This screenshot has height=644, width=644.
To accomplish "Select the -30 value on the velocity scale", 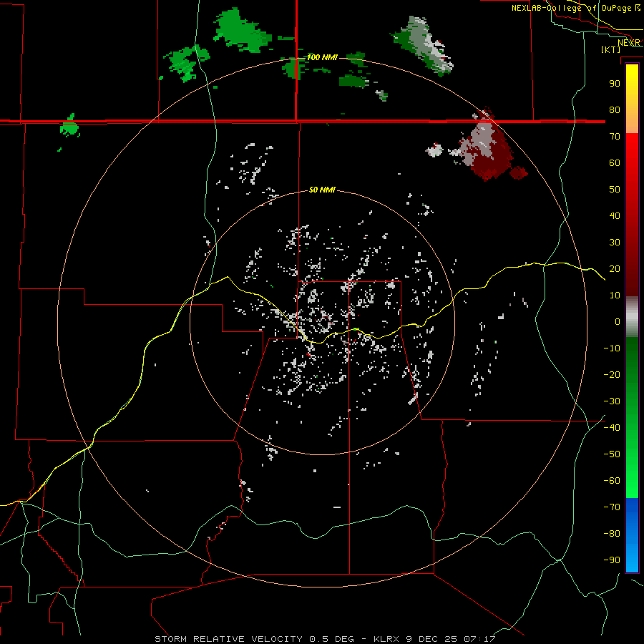I will pos(612,401).
